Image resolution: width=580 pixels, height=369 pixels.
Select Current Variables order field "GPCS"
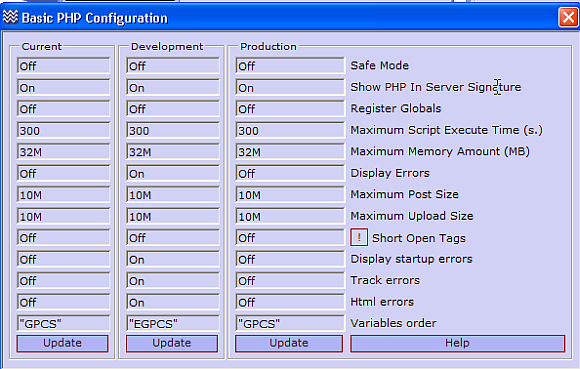[63, 323]
